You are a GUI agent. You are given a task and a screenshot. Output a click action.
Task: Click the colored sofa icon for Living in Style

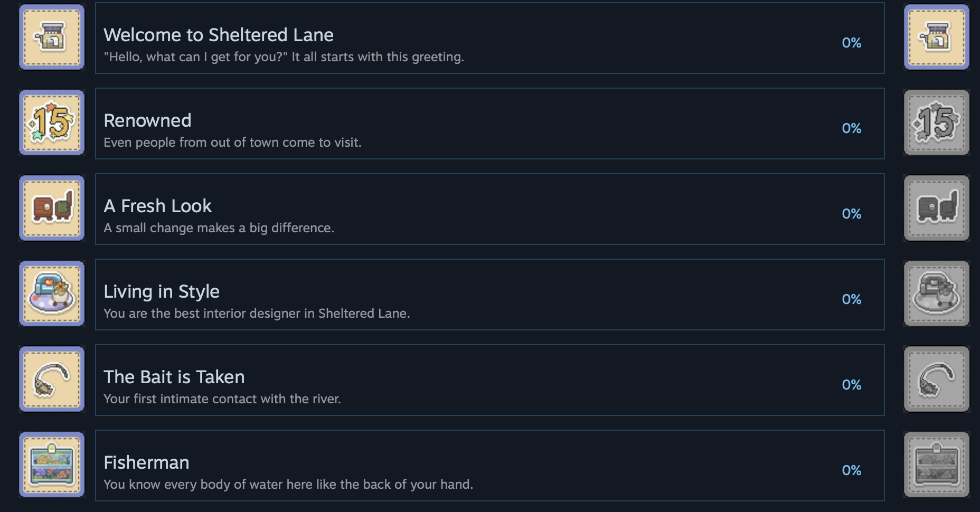click(52, 293)
